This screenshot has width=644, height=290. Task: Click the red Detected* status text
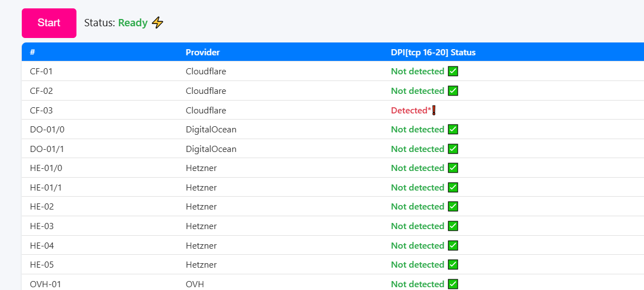411,110
